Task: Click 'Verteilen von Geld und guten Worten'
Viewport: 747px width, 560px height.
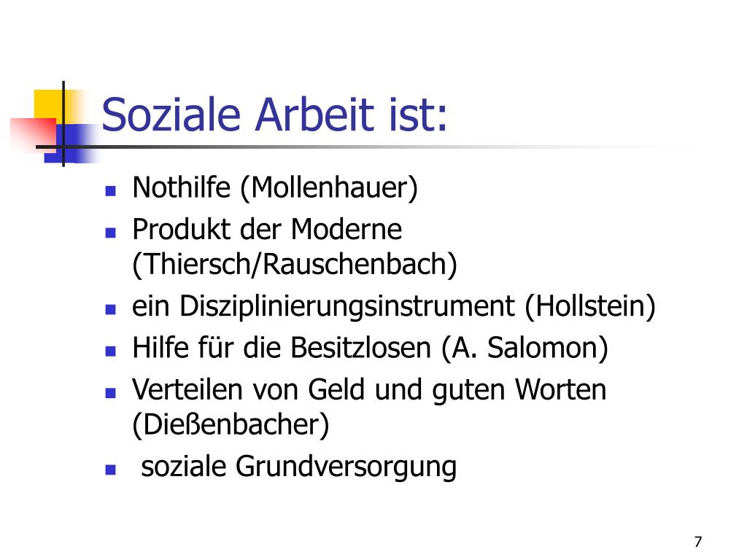Action: click(369, 391)
